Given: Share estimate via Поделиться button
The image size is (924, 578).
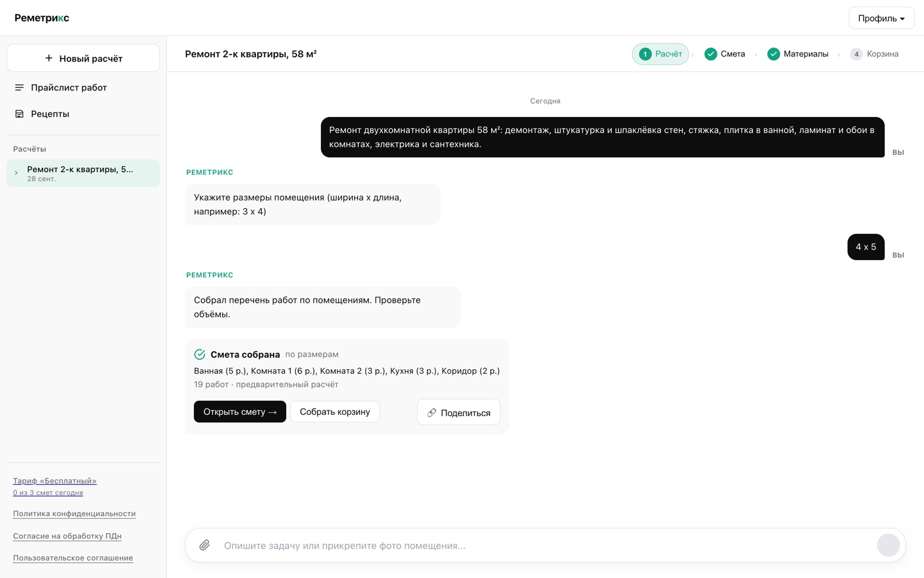Looking at the screenshot, I should 459,412.
